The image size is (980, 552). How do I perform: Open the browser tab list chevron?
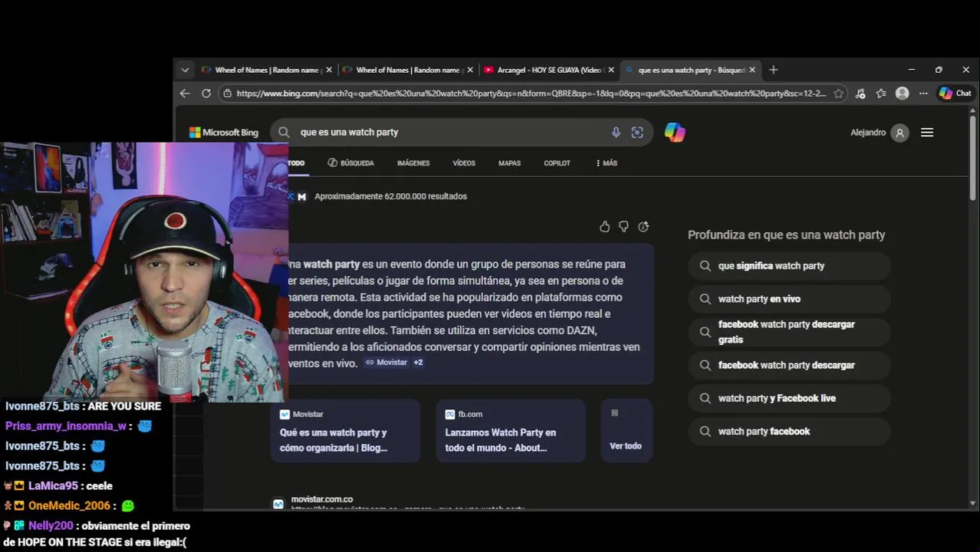[x=185, y=70]
